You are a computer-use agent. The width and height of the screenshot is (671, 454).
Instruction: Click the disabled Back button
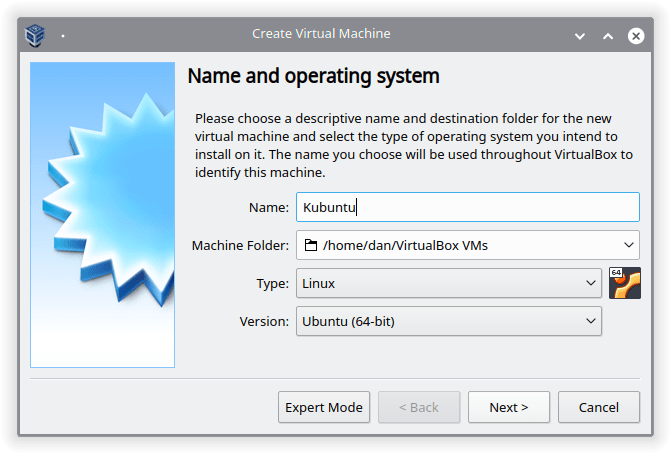tap(419, 407)
